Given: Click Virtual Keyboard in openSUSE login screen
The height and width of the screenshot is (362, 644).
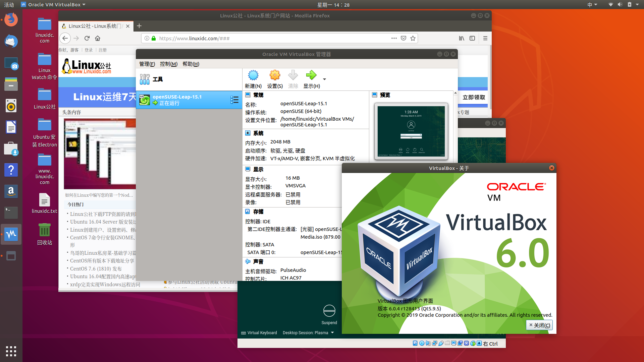Looking at the screenshot, I should (259, 333).
